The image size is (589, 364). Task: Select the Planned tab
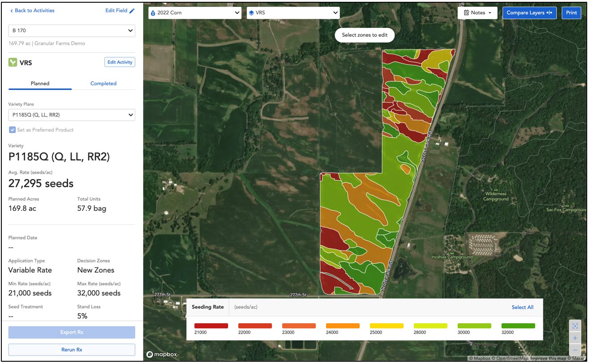click(39, 83)
